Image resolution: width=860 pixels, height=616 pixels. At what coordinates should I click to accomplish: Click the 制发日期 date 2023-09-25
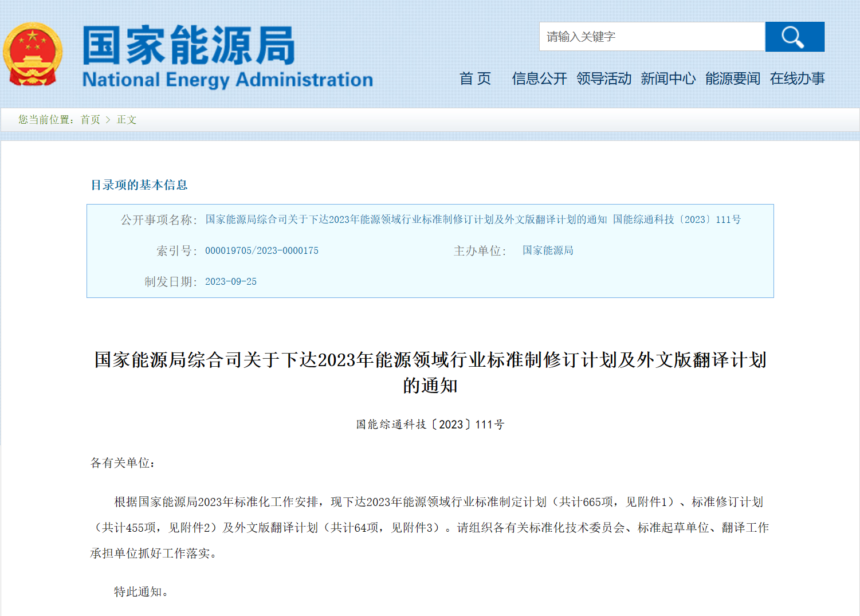point(231,281)
